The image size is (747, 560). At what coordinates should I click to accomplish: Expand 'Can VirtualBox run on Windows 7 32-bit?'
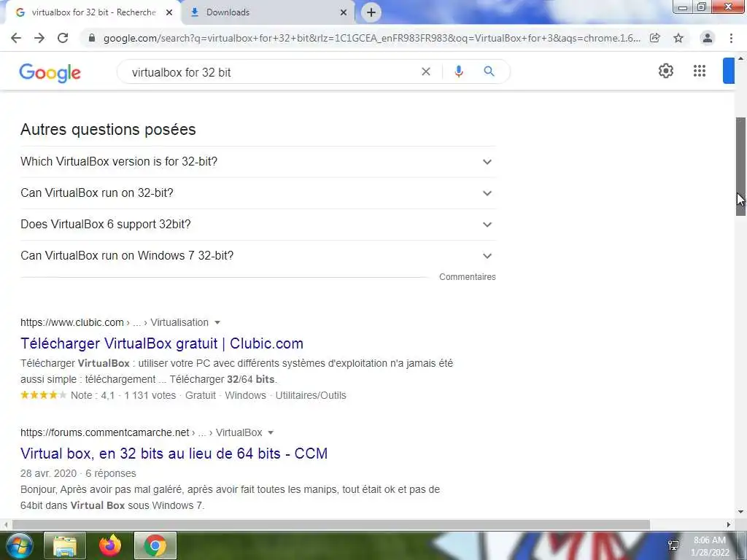click(258, 256)
